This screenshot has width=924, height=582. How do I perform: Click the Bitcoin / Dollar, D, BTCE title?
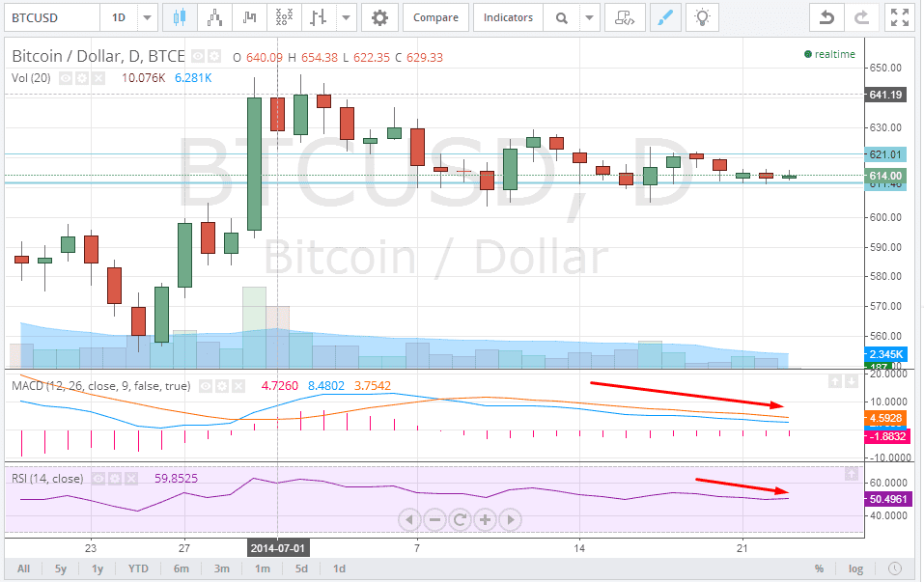98,57
